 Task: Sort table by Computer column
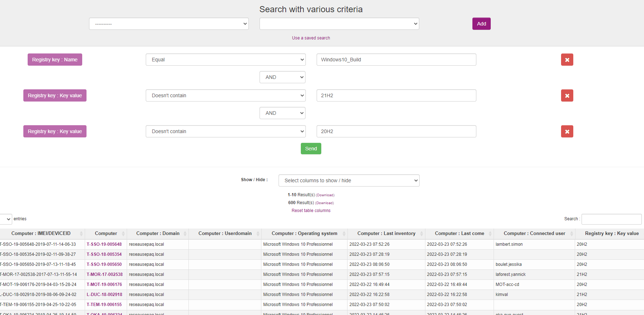click(x=106, y=234)
